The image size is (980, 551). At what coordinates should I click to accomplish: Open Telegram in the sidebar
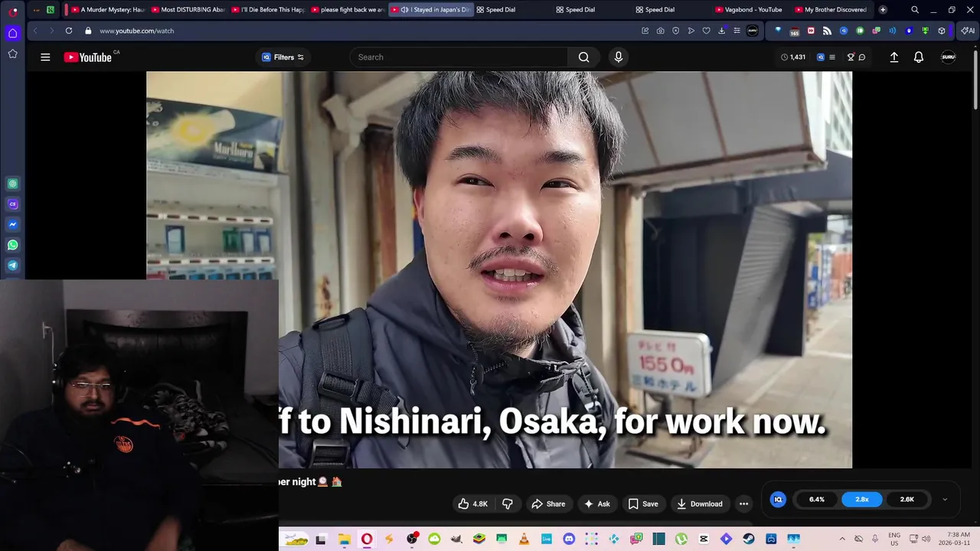click(12, 266)
